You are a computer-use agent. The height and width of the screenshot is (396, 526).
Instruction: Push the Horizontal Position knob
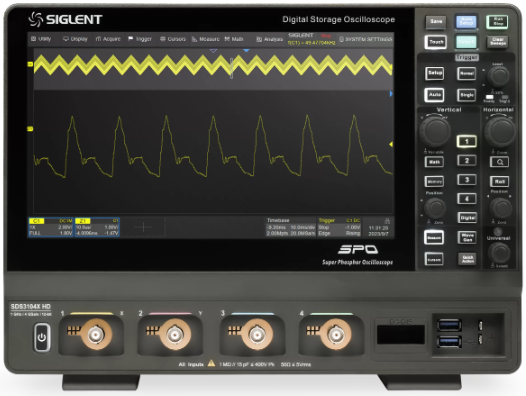click(501, 208)
